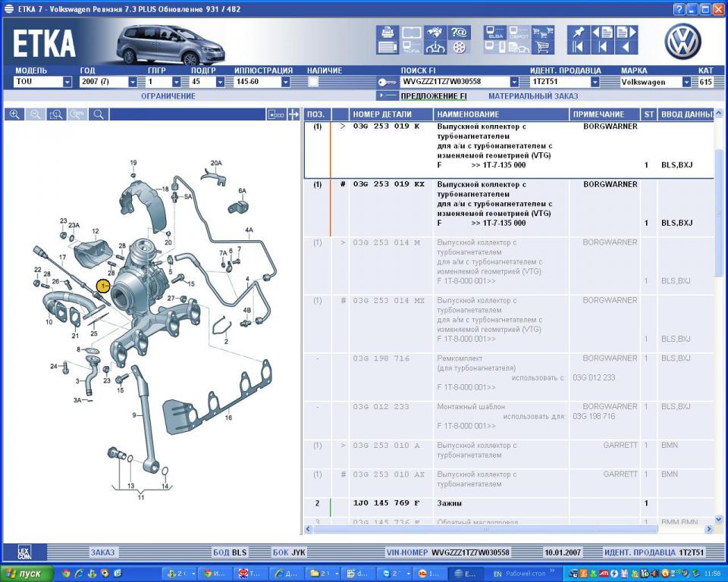Select the ОГРАНИЧЕНИЕ tab

(168, 96)
